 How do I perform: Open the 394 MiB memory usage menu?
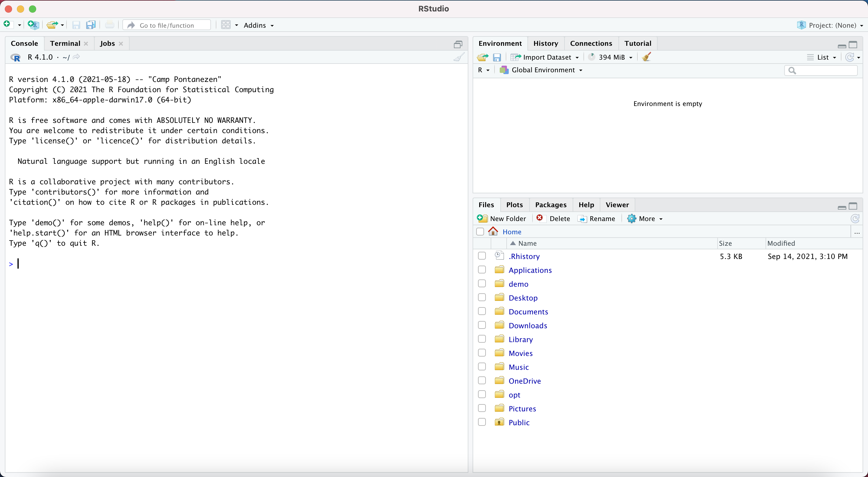coord(611,57)
